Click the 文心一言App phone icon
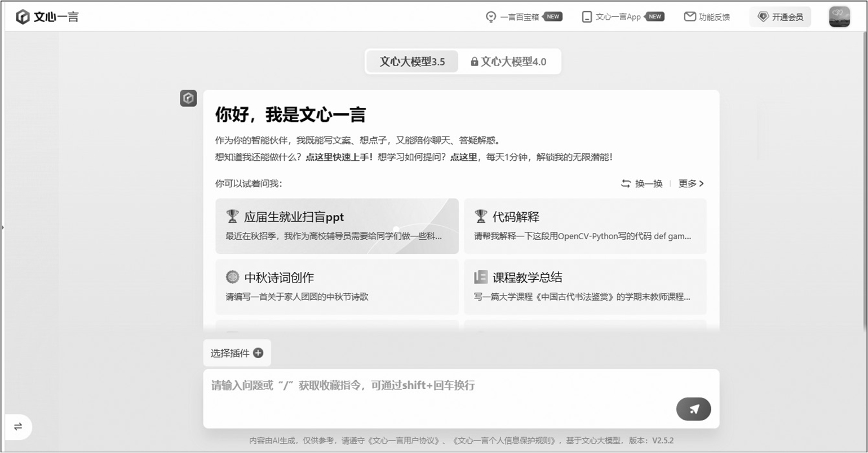Image resolution: width=868 pixels, height=453 pixels. click(x=587, y=17)
